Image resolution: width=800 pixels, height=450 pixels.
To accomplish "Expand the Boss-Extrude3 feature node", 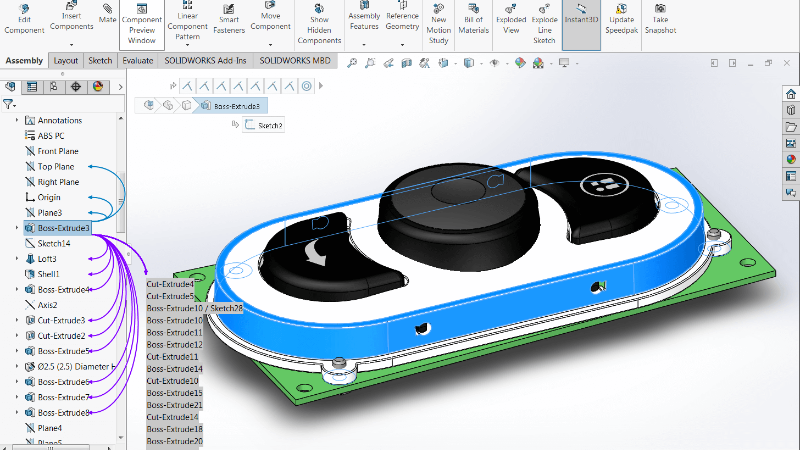I will (x=18, y=228).
